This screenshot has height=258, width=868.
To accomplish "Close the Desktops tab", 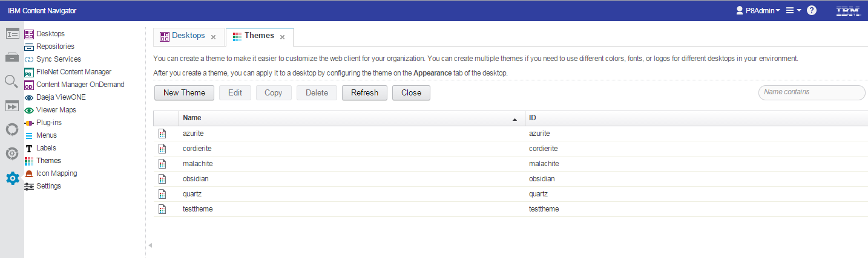I will (x=213, y=37).
